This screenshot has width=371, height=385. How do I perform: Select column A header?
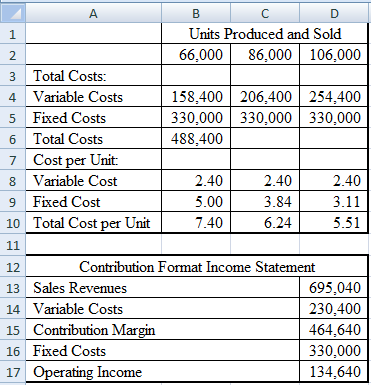tap(93, 13)
